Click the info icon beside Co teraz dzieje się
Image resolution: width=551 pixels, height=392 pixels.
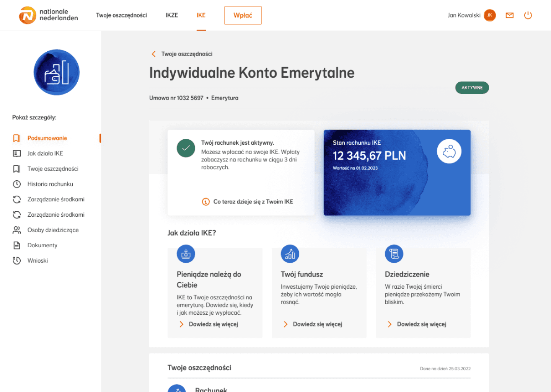pos(206,202)
